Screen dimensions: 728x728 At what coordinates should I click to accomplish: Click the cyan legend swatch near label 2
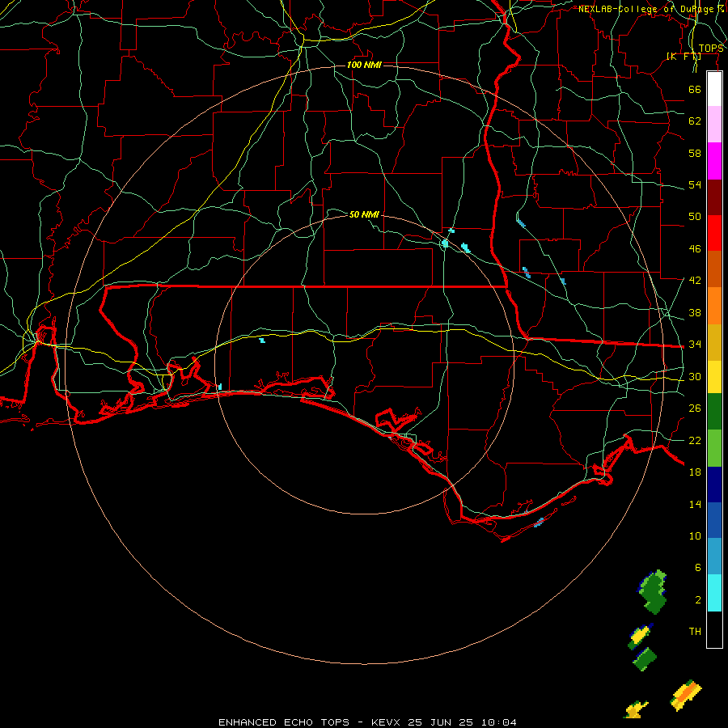(714, 593)
